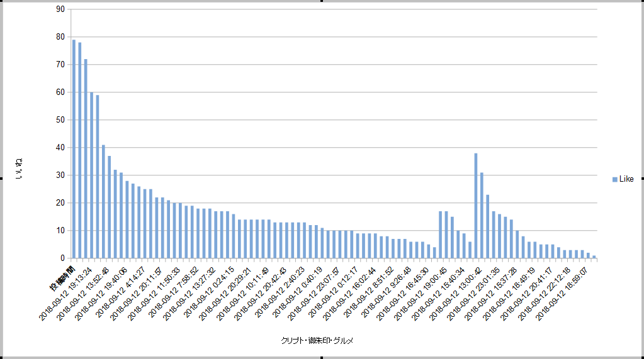Screen dimensions: 644x359
Task: Click the right-middle chart resize handle
Action: [642, 179]
